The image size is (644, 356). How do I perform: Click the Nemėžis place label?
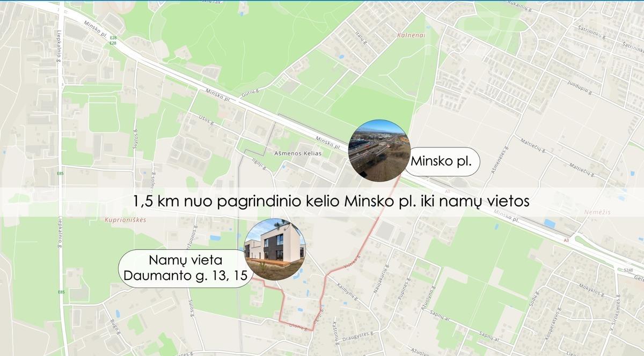(594, 211)
